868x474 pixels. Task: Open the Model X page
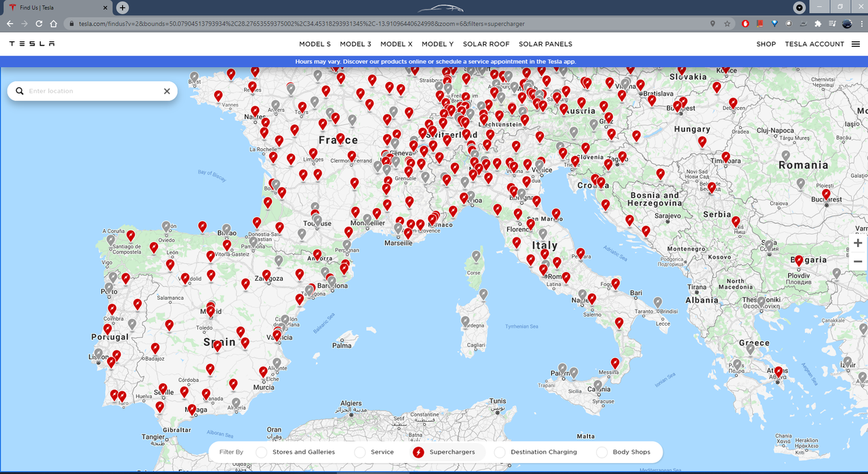[x=397, y=44]
